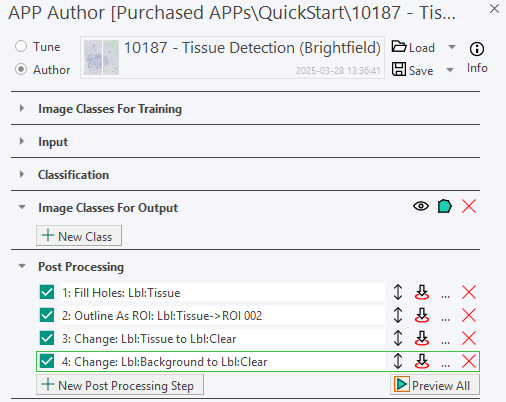The width and height of the screenshot is (506, 402).
Task: Open the Load dropdown arrow
Action: (x=452, y=47)
